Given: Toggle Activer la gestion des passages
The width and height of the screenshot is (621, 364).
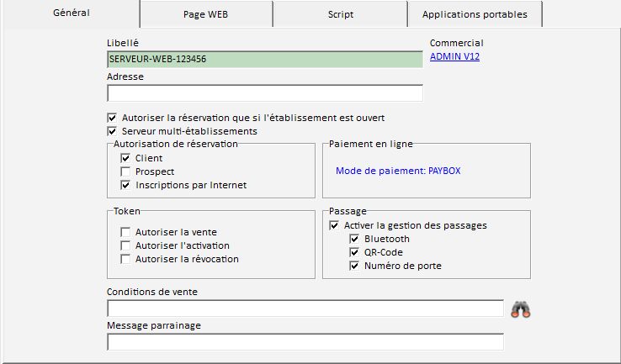Looking at the screenshot, I should tap(334, 225).
